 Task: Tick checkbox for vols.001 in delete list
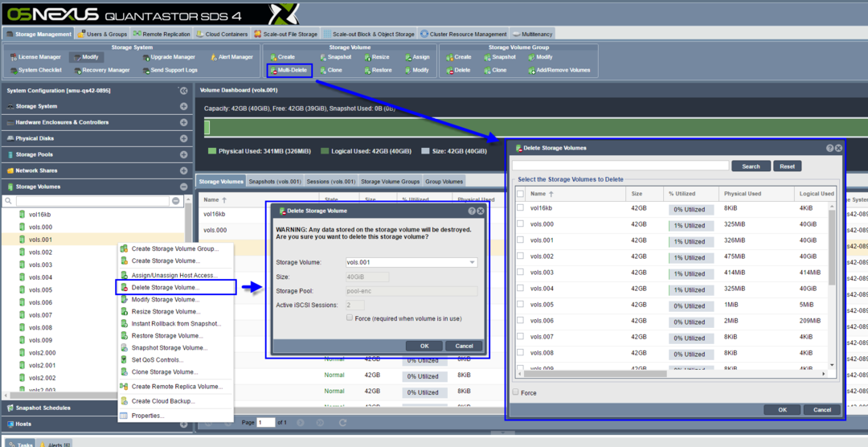click(520, 240)
